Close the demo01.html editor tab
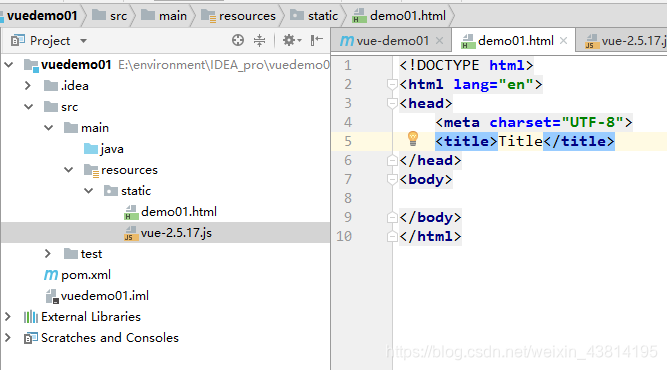The image size is (667, 370). click(564, 41)
